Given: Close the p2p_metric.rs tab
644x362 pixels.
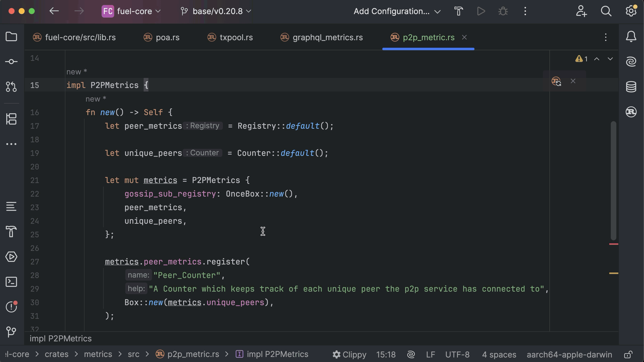Looking at the screenshot, I should pyautogui.click(x=464, y=37).
